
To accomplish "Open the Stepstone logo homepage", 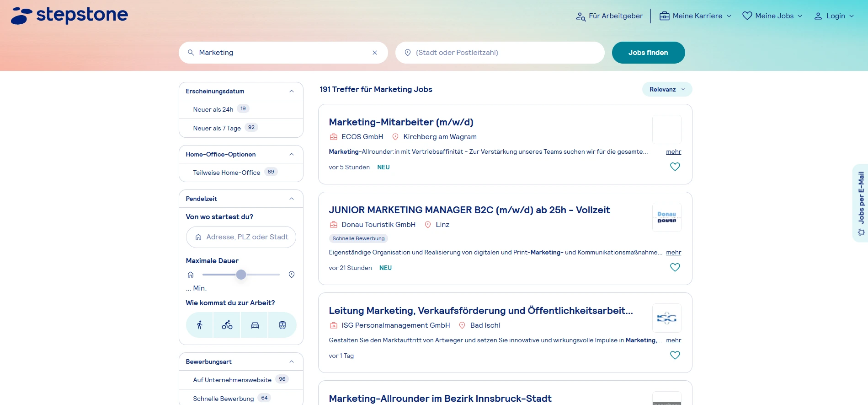I will point(69,15).
